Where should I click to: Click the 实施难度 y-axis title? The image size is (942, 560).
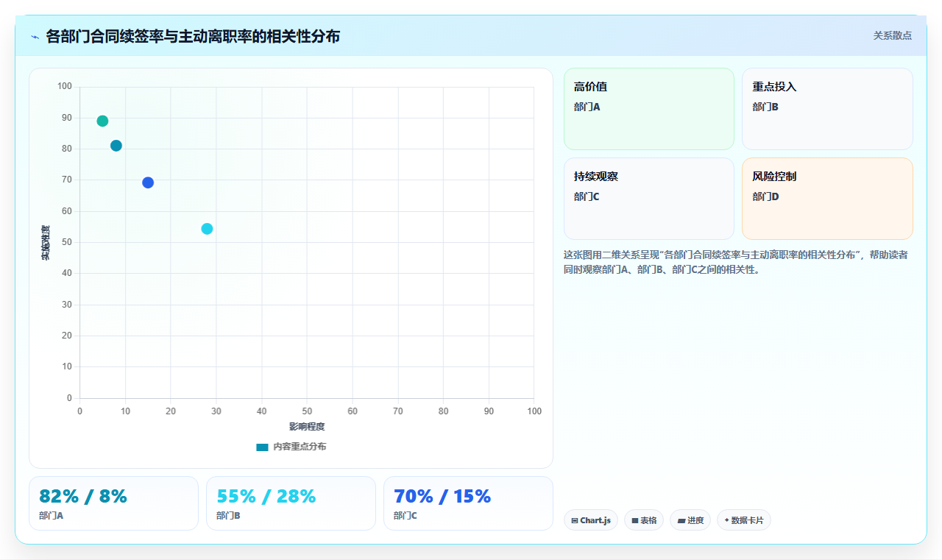[x=46, y=243]
